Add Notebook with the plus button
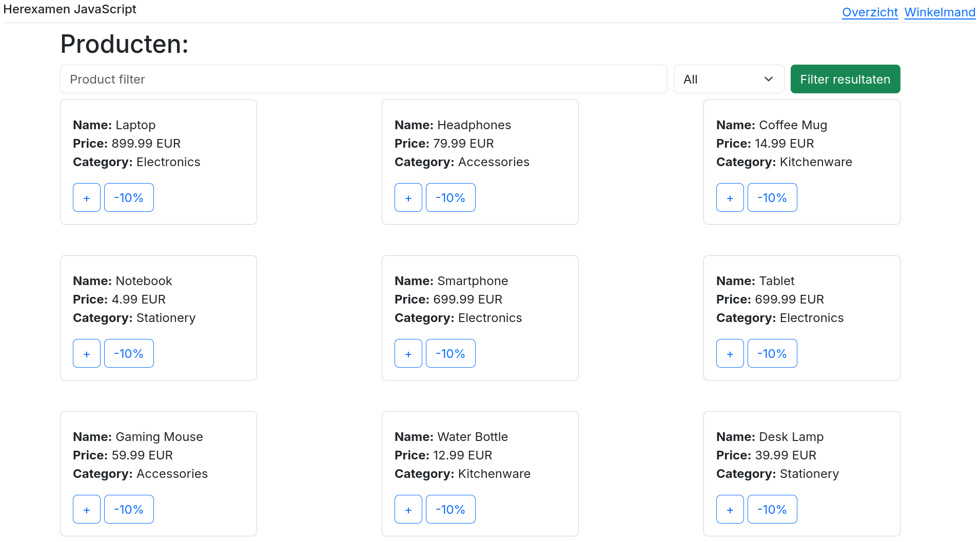Image resolution: width=980 pixels, height=542 pixels. [86, 354]
